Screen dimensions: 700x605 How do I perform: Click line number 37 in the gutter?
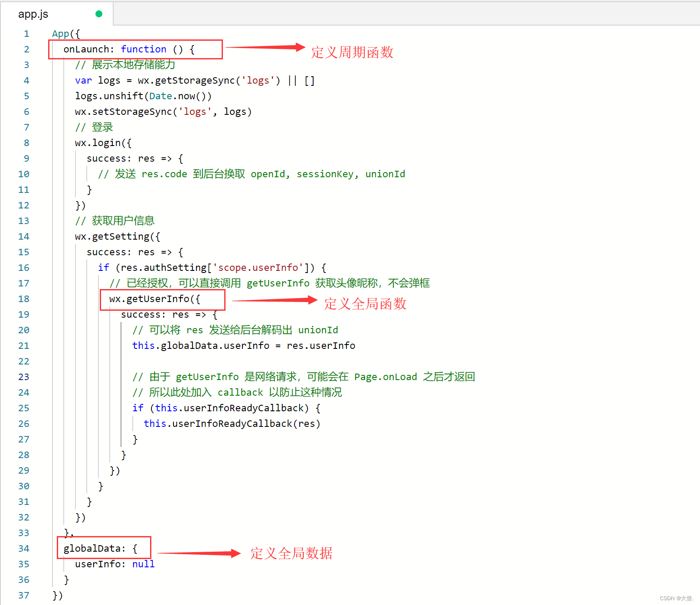24,595
